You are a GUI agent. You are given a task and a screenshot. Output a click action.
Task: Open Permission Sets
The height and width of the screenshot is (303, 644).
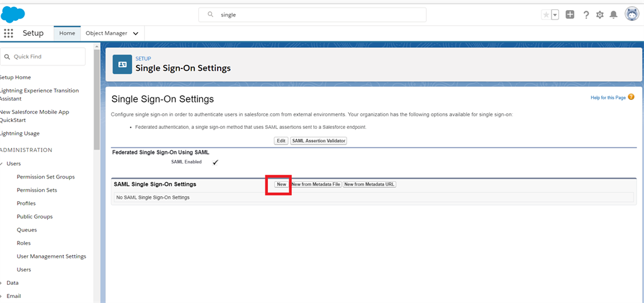[x=37, y=190]
